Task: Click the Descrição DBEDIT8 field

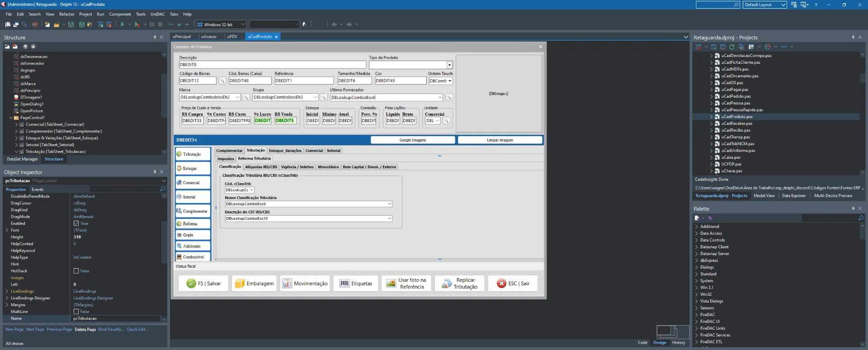Action: (x=272, y=65)
